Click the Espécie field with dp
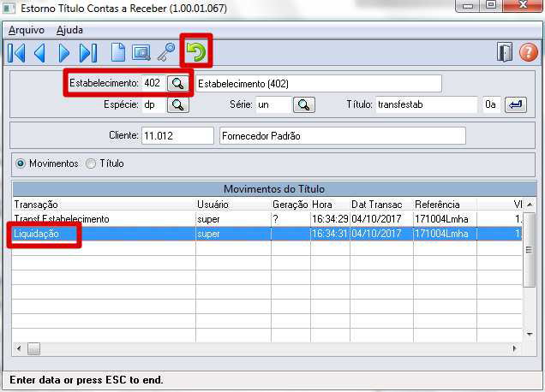 153,105
